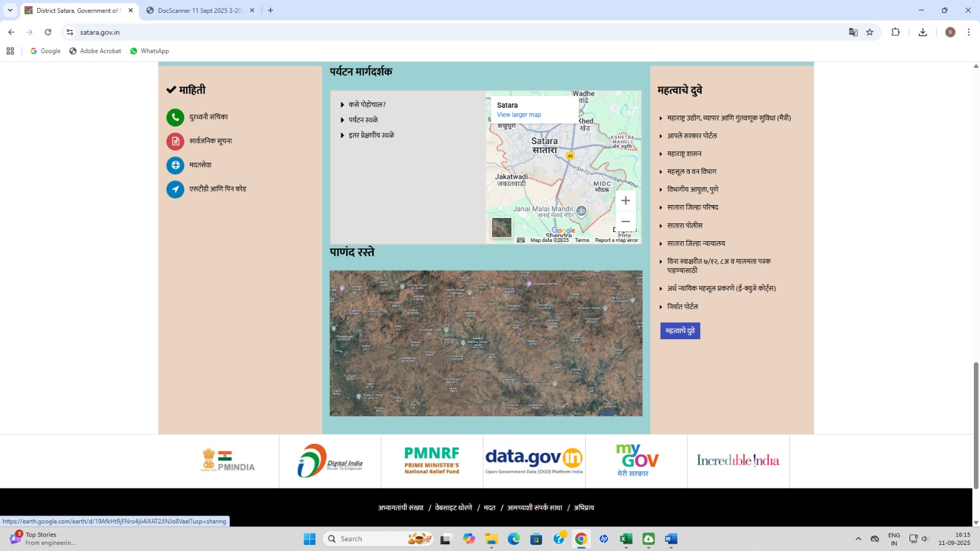Image resolution: width=980 pixels, height=551 pixels.
Task: Open the 'View larger map' link
Action: pos(519,115)
